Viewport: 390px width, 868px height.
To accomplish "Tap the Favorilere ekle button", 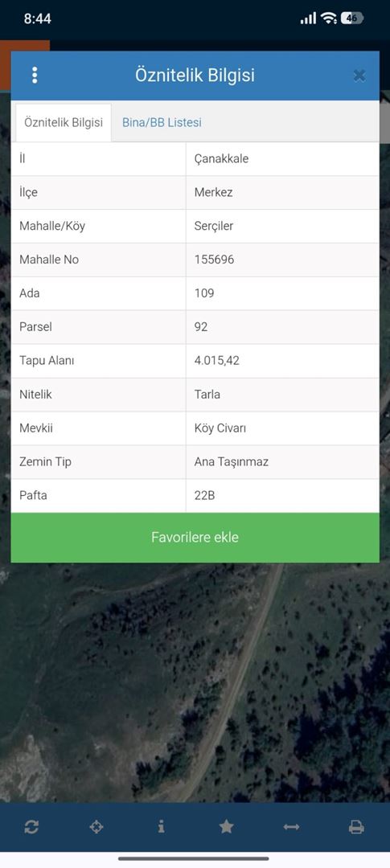I will [195, 538].
